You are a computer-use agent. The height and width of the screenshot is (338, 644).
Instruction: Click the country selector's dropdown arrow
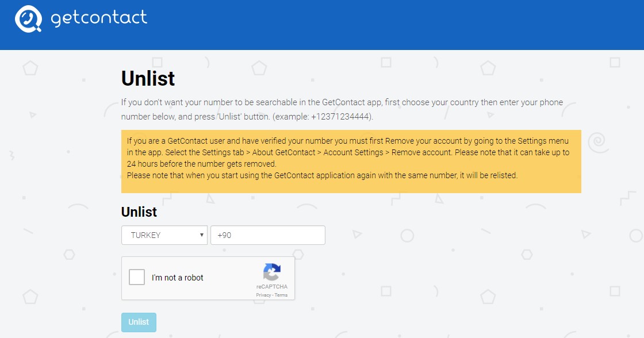click(x=202, y=235)
